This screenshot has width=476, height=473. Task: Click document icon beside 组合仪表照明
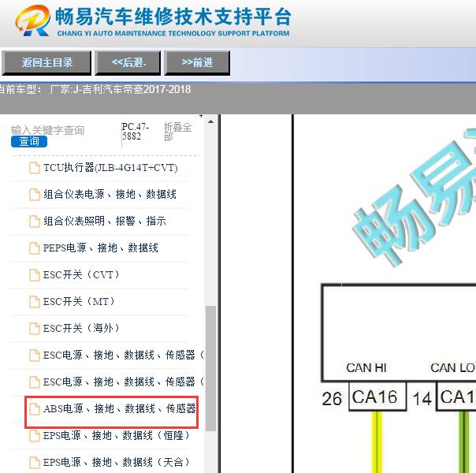pyautogui.click(x=35, y=222)
